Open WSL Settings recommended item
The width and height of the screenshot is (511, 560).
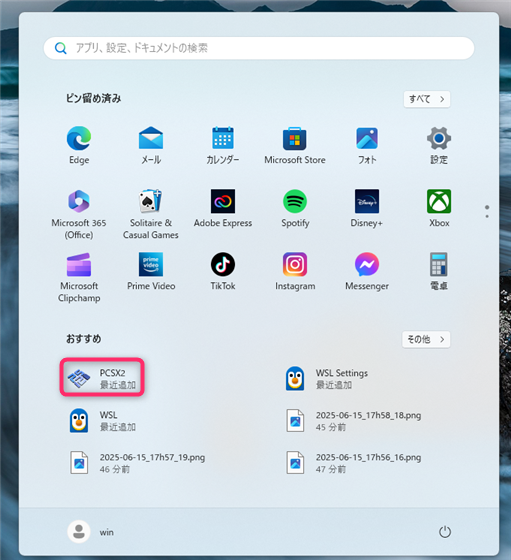pyautogui.click(x=327, y=379)
